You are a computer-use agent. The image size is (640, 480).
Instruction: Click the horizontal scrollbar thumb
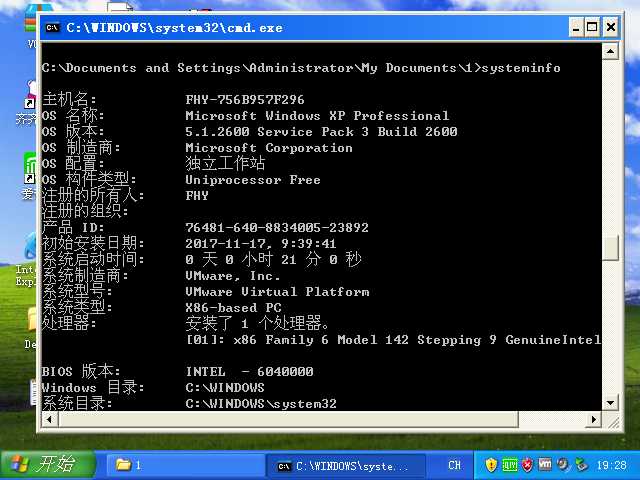coord(288,419)
